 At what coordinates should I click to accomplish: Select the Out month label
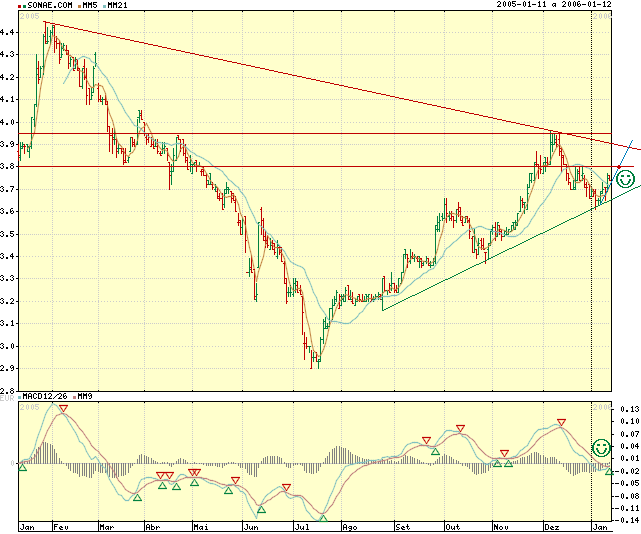[453, 527]
